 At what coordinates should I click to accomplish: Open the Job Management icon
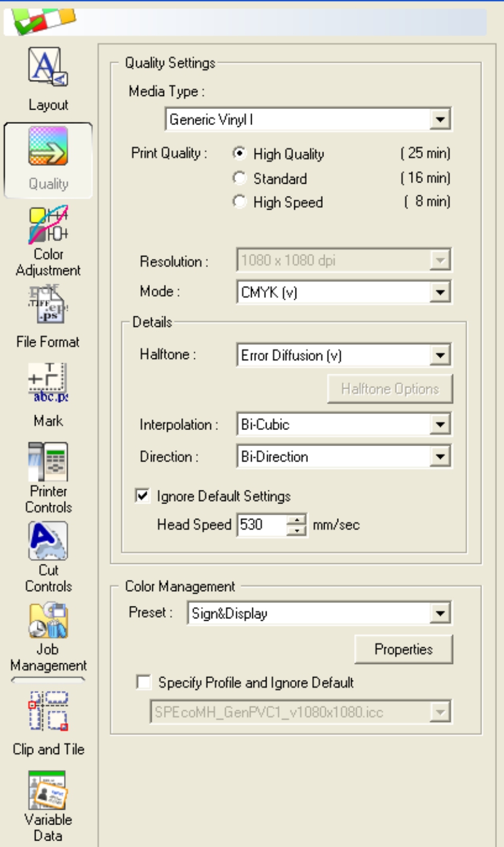(48, 621)
